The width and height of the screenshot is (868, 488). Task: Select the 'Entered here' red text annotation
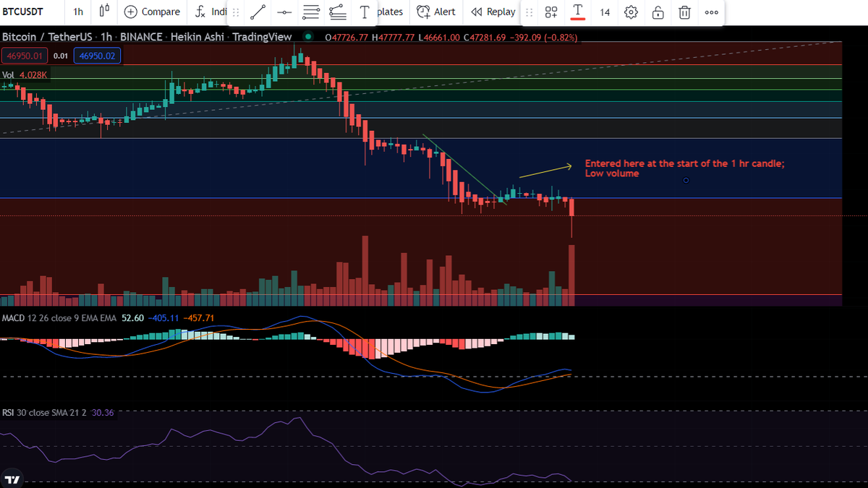(684, 168)
